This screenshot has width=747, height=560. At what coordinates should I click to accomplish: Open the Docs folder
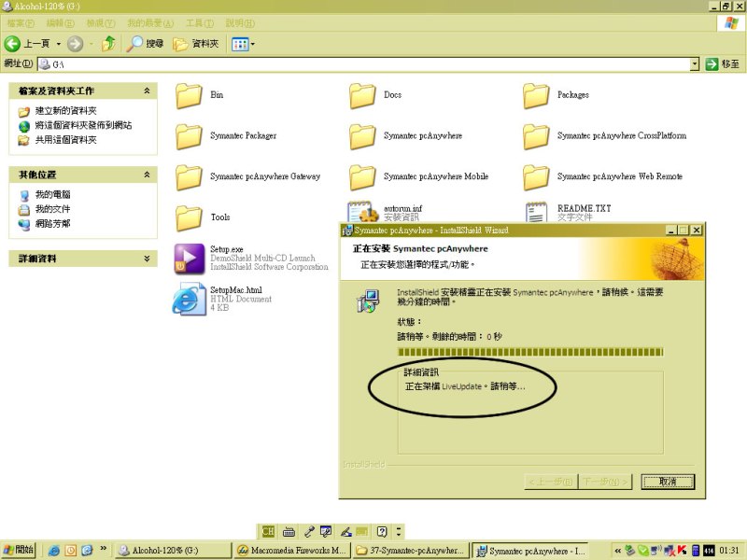[375, 95]
